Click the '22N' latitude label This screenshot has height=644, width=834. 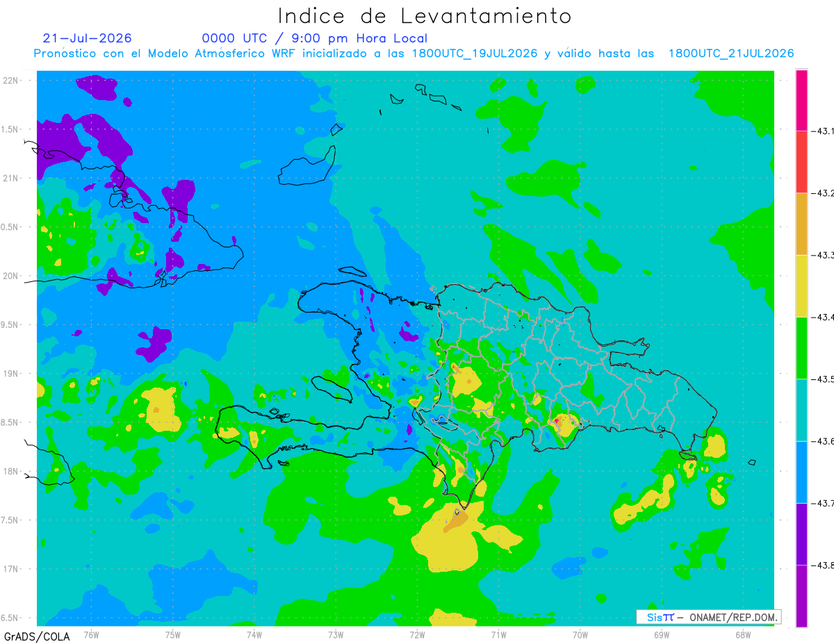tap(10, 80)
